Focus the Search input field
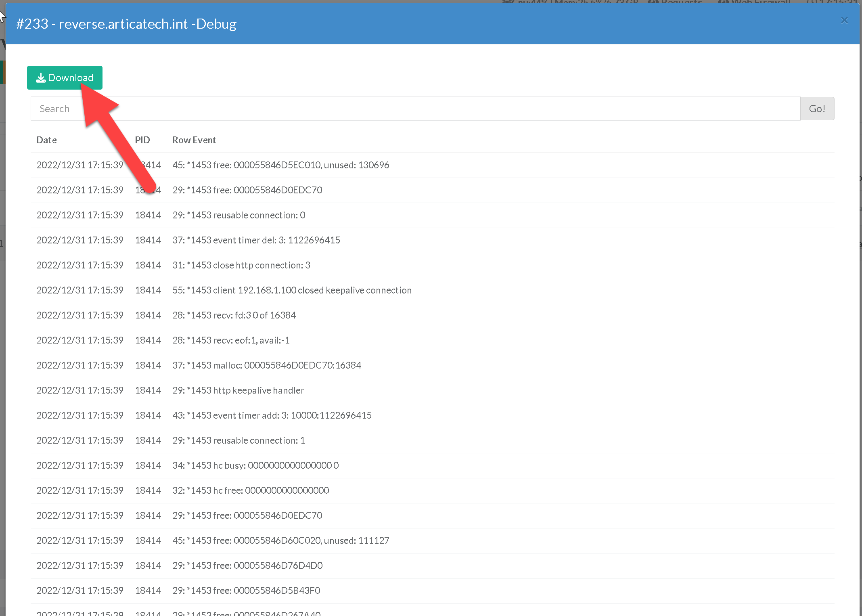 (x=415, y=109)
